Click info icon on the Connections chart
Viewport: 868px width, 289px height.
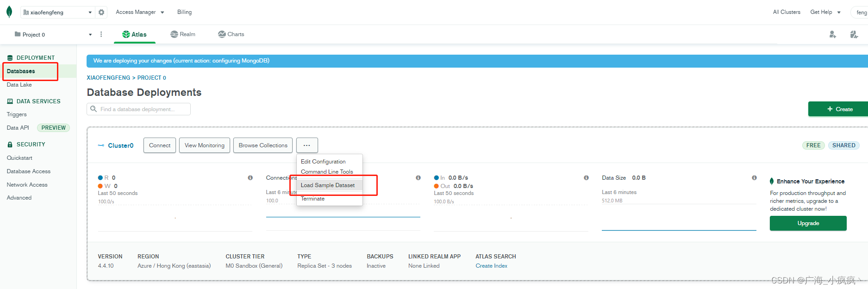pos(418,178)
